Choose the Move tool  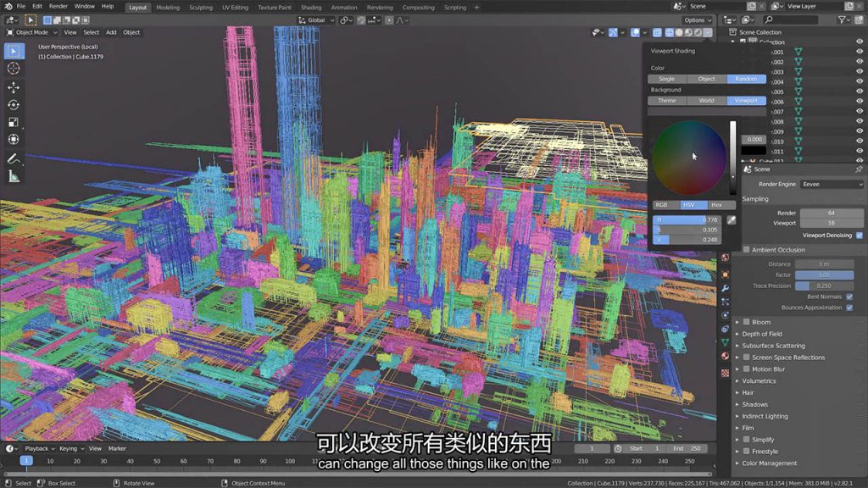pyautogui.click(x=14, y=87)
